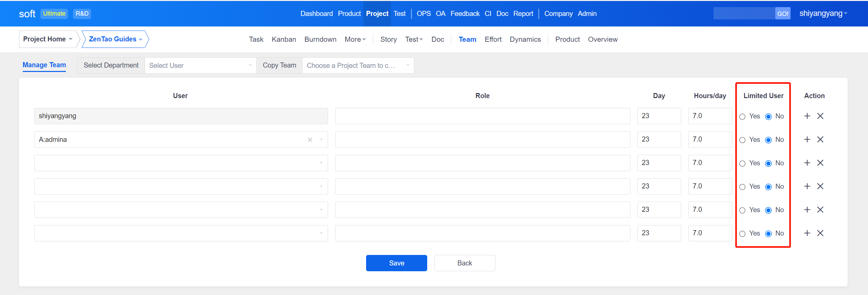
Task: Click the plus icon in the third row
Action: (x=807, y=163)
